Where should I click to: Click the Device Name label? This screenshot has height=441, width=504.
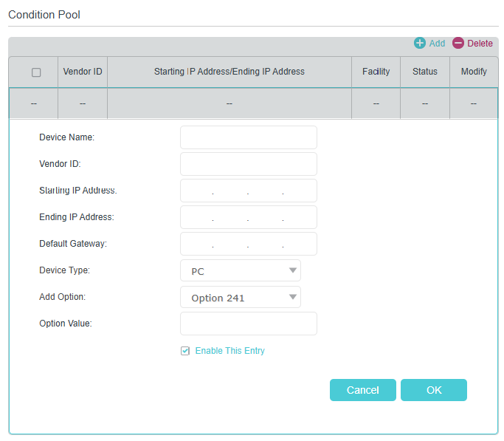tap(67, 137)
